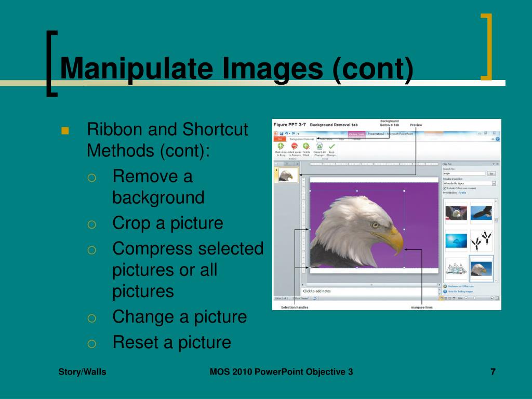The height and width of the screenshot is (399, 532).
Task: Click the zoom out minus button
Action: point(466,298)
